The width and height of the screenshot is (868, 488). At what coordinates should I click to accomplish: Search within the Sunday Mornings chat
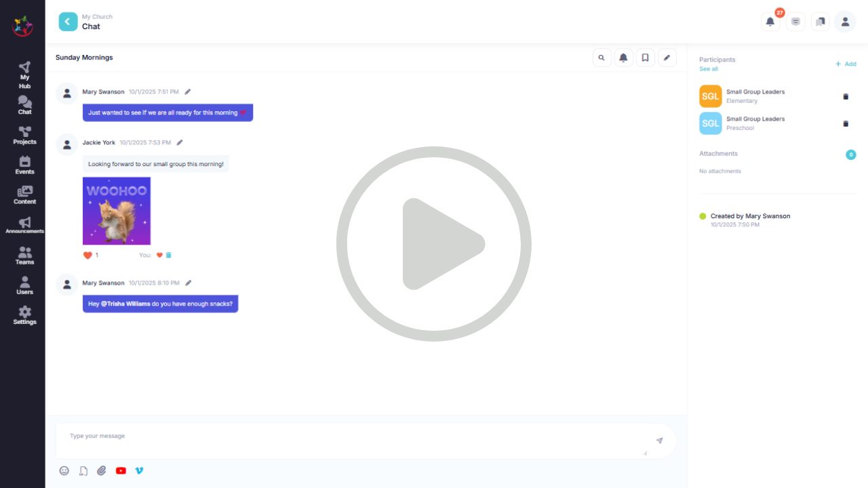[601, 58]
